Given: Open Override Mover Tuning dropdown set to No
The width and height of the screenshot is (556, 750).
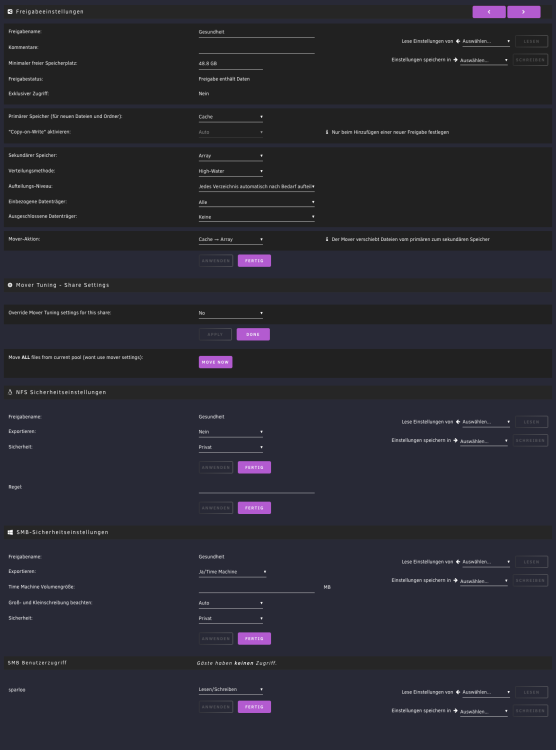Looking at the screenshot, I should [231, 313].
